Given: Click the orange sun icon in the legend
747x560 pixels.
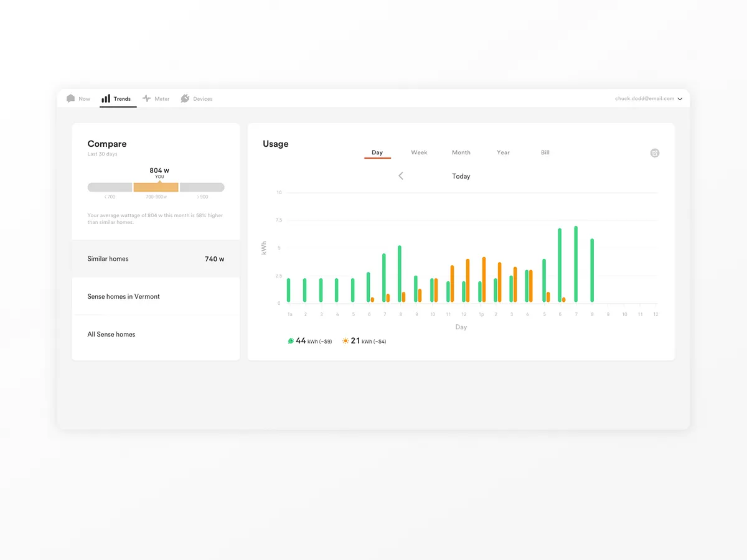Looking at the screenshot, I should 345,340.
